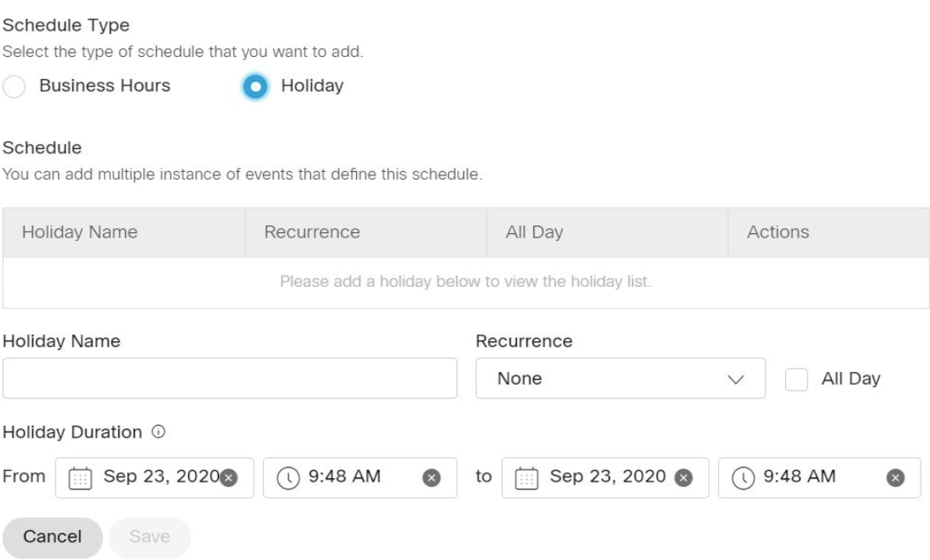This screenshot has height=560, width=930.
Task: Clear the From time 9:48 AM value
Action: [x=432, y=477]
